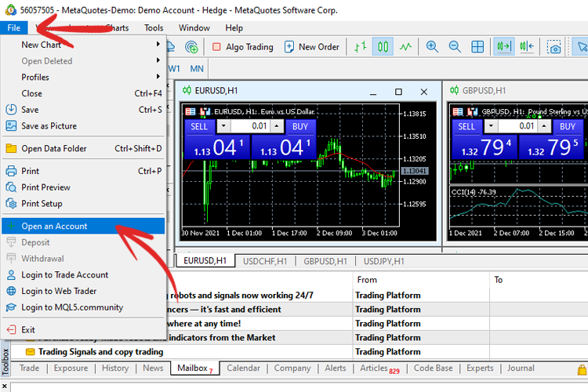The width and height of the screenshot is (588, 392).
Task: Open the News toolbox tab
Action: click(153, 368)
